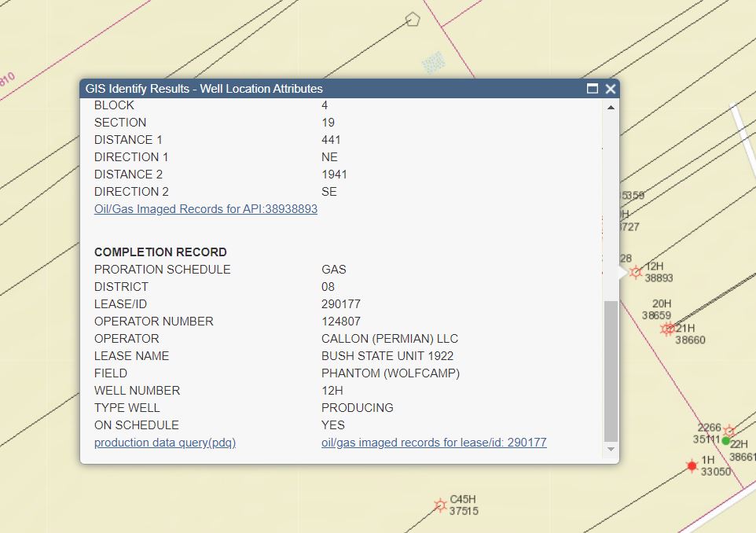
Task: Click the map label '20H 38659'
Action: 657,309
